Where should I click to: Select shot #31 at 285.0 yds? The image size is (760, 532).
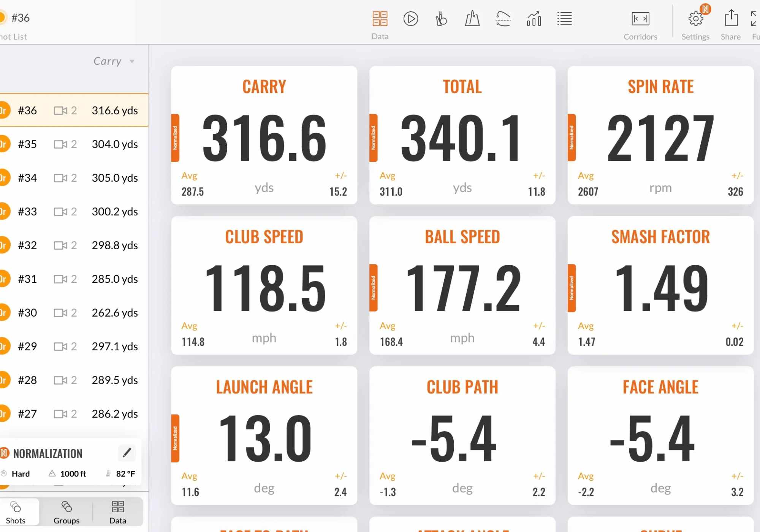(74, 279)
